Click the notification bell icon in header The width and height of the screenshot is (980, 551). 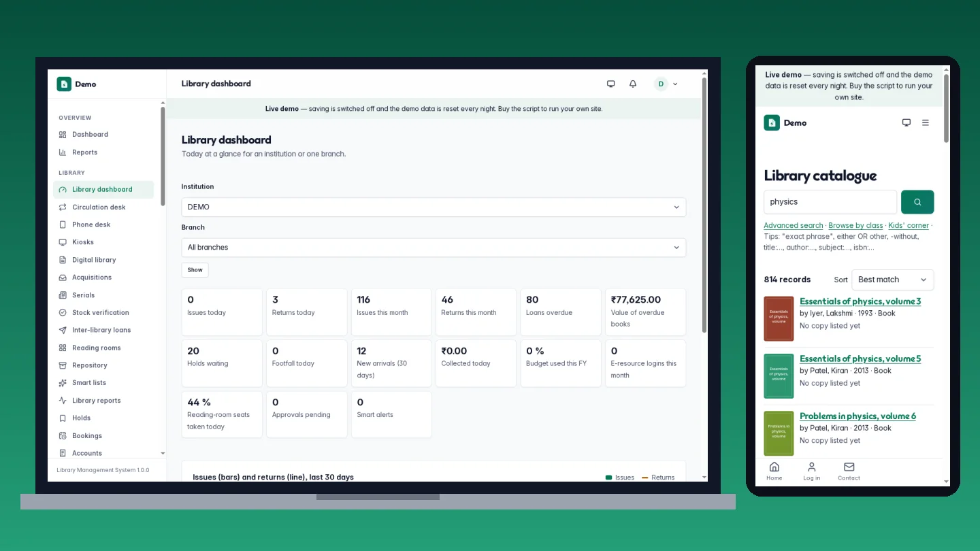click(x=633, y=84)
